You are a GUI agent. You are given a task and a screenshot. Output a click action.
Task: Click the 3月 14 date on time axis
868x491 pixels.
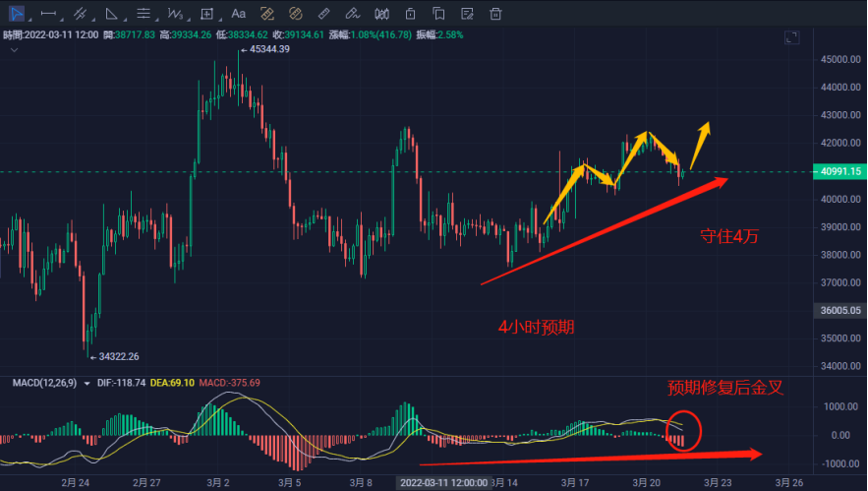click(x=504, y=482)
